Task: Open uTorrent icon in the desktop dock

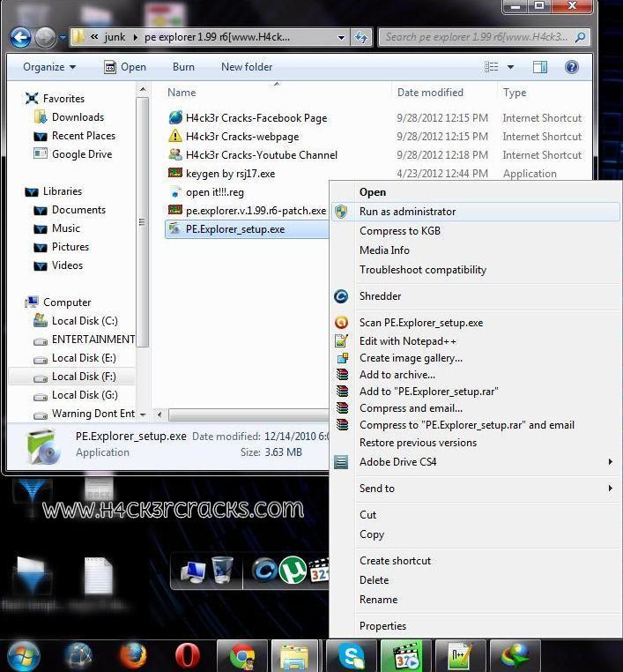Action: (293, 570)
